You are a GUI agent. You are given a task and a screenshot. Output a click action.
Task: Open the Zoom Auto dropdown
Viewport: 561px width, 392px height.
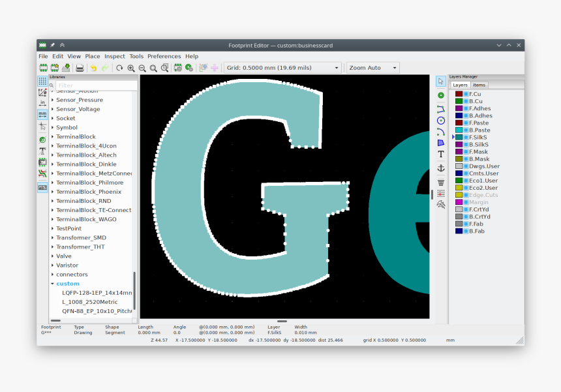click(x=373, y=68)
